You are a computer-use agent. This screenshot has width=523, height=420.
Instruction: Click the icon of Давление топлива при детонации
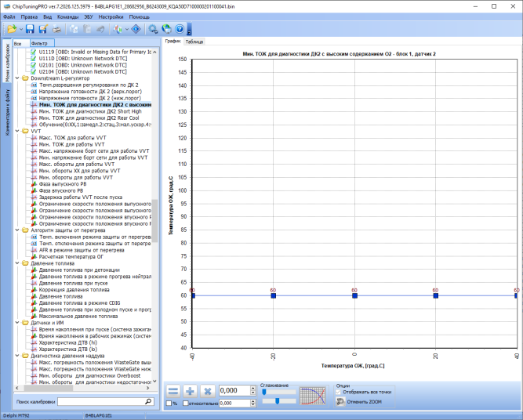(x=34, y=270)
